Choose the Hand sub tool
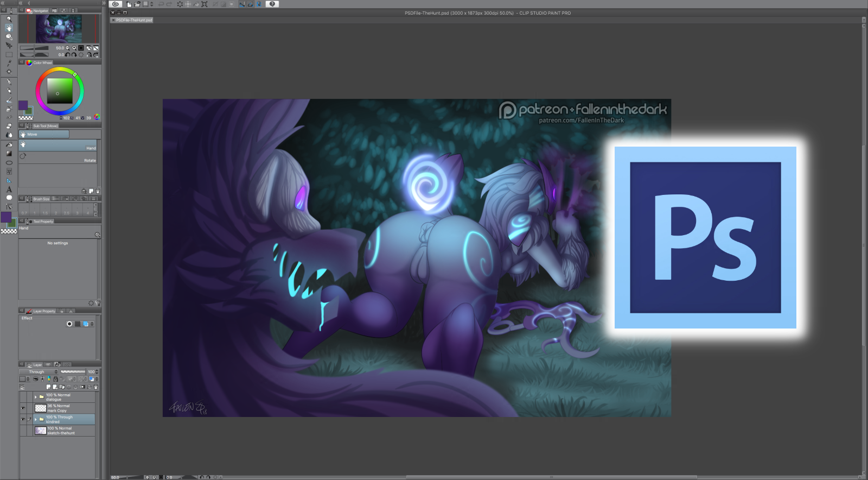This screenshot has height=480, width=868. coord(58,146)
